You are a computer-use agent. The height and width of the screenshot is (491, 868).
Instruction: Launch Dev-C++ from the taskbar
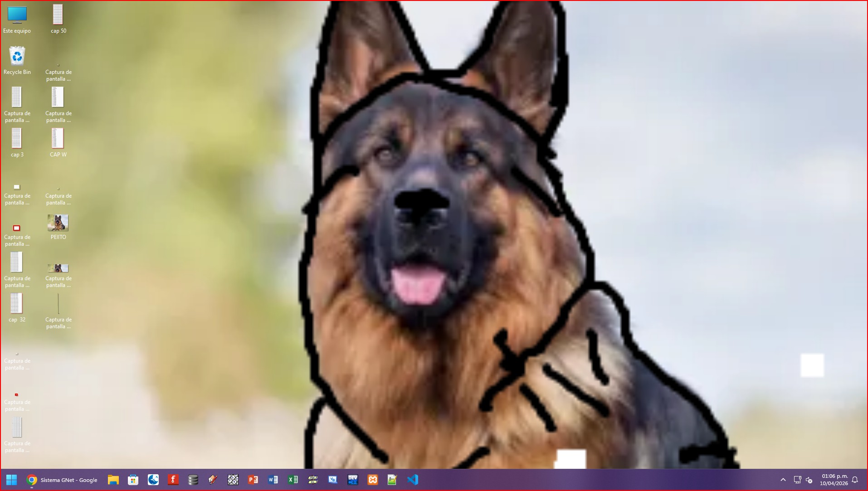point(352,480)
